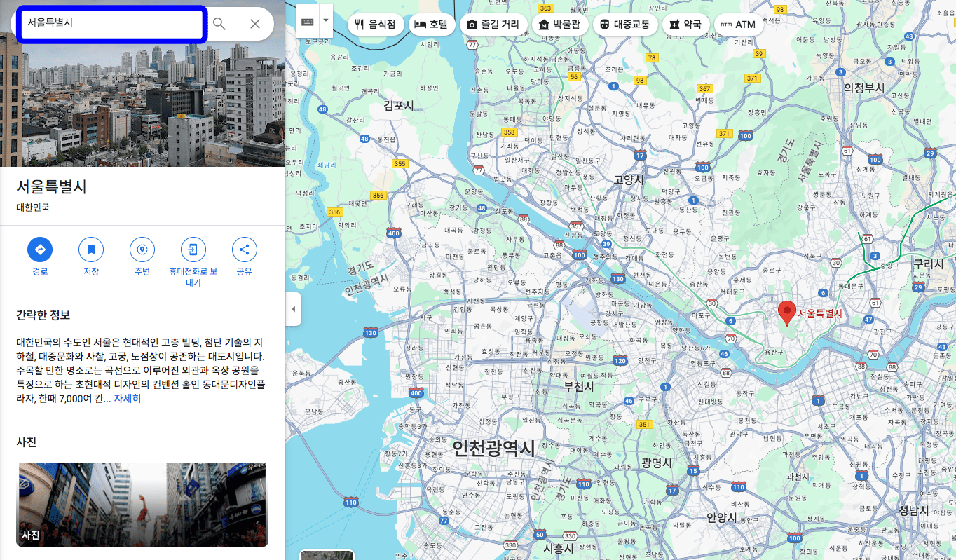
Task: Select the 호텔 category chip
Action: [x=431, y=24]
